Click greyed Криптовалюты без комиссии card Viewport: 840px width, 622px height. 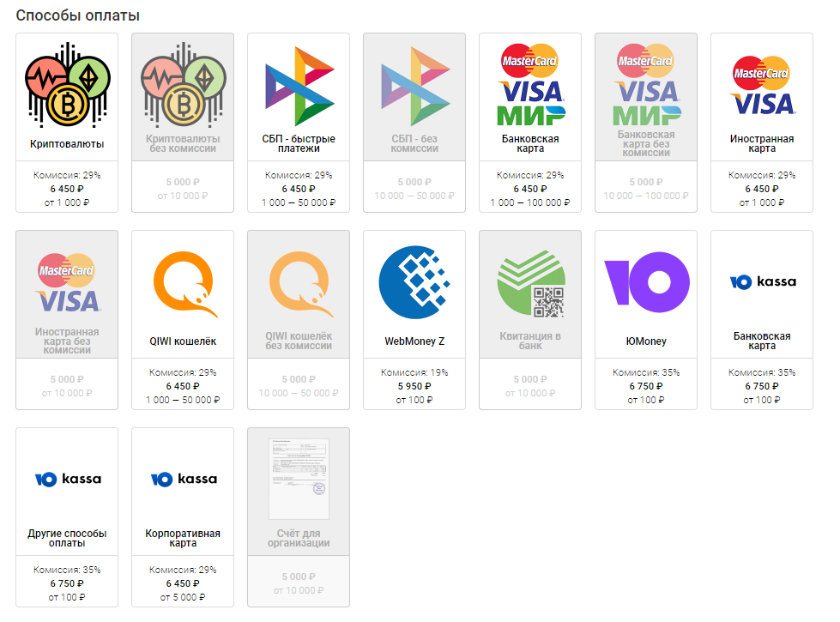[183, 123]
